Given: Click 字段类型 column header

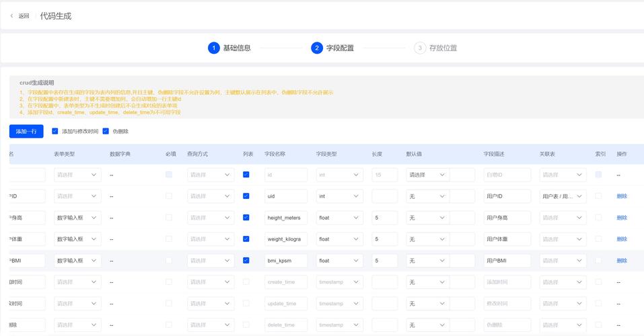Looking at the screenshot, I should [x=326, y=154].
